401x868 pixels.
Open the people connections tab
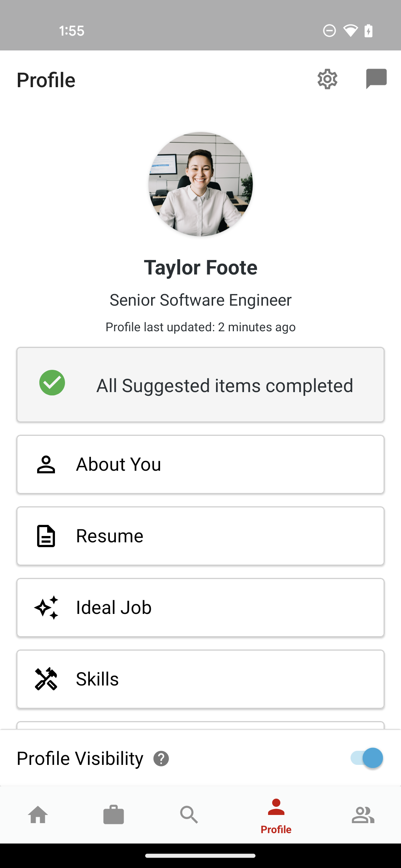363,815
